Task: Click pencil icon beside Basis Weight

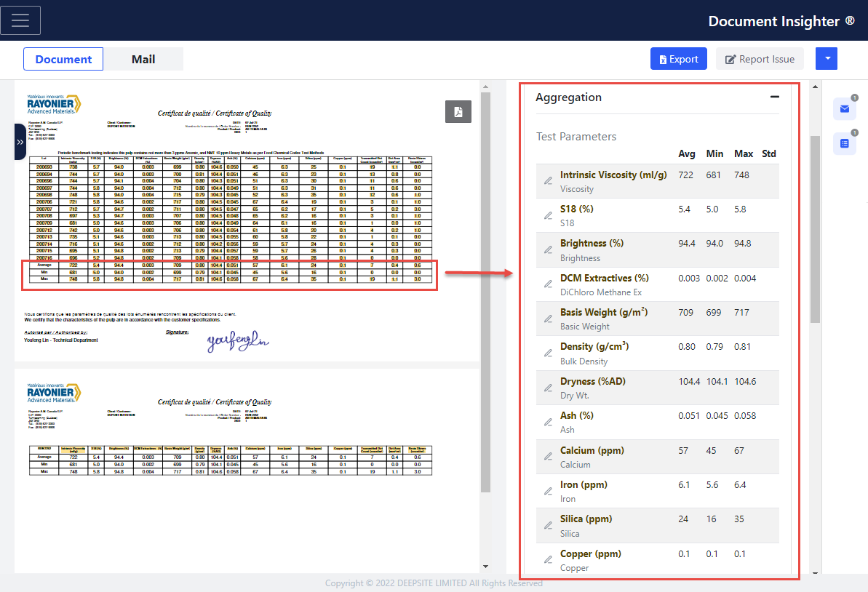Action: pyautogui.click(x=549, y=319)
